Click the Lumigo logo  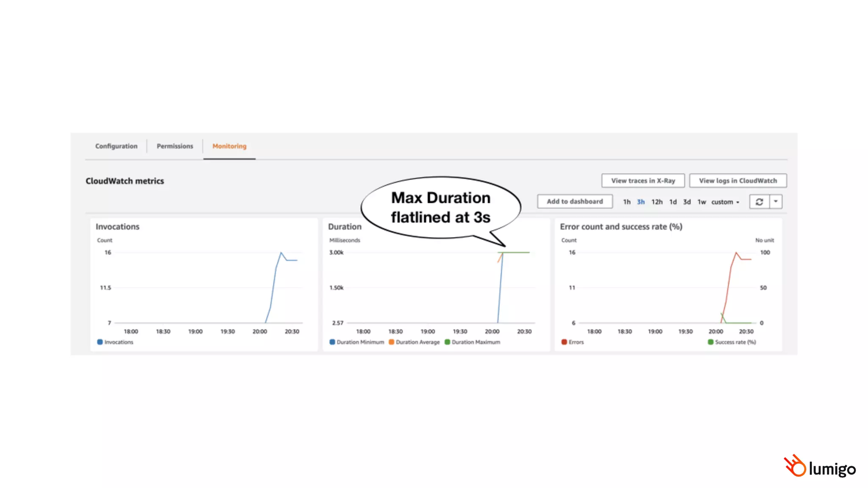click(x=819, y=466)
